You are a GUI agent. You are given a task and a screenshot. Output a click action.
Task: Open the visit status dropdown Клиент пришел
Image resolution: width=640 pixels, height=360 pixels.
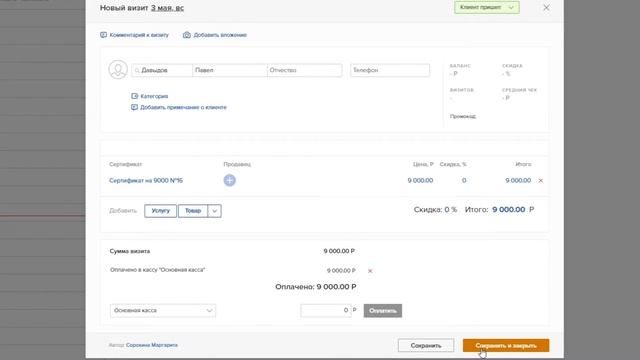(x=487, y=7)
